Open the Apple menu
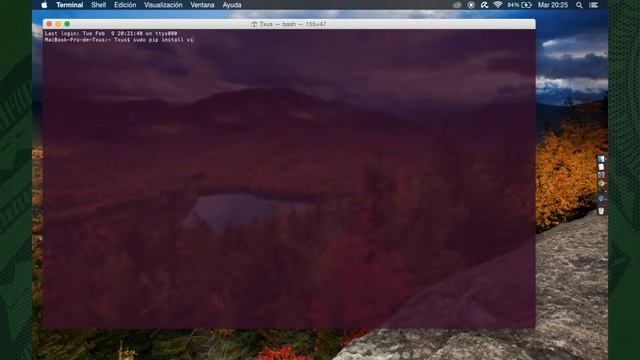This screenshot has height=360, width=640. pyautogui.click(x=44, y=5)
